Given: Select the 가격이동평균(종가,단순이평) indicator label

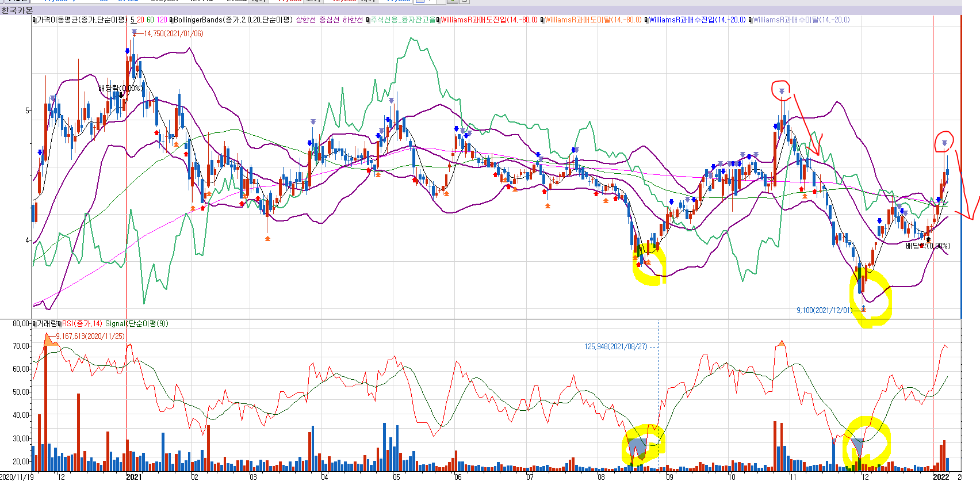Looking at the screenshot, I should click(82, 20).
